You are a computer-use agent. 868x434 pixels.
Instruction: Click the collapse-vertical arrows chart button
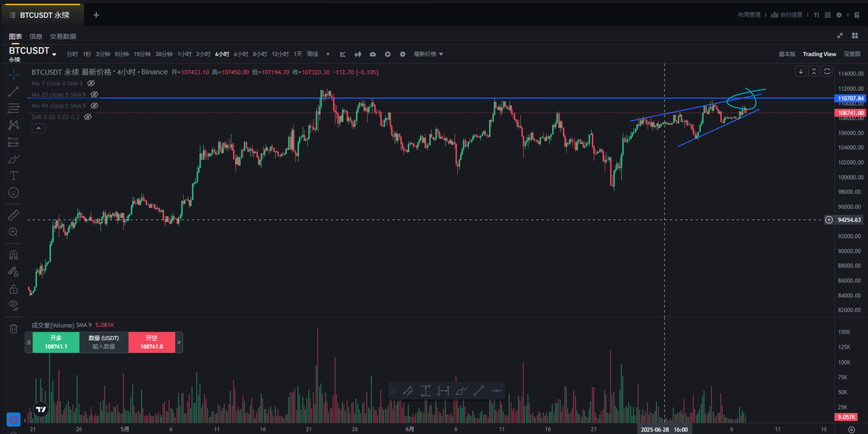[814, 71]
